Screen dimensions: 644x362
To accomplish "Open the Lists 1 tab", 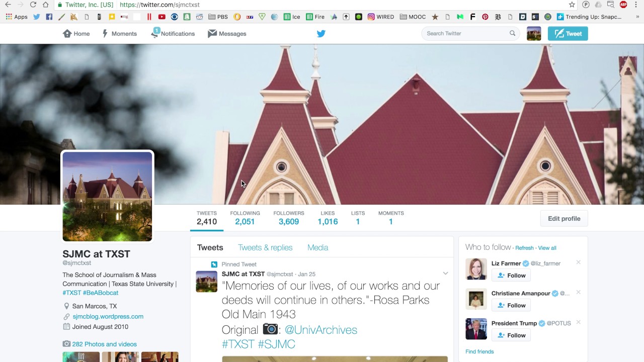I will point(358,218).
